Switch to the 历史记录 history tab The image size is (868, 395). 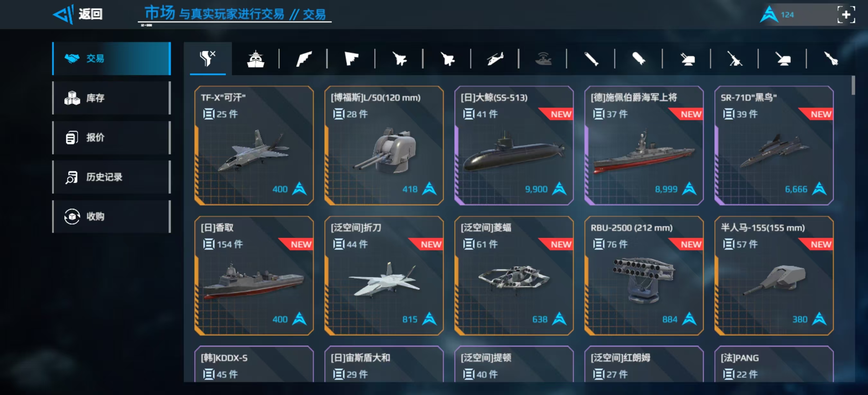click(x=112, y=177)
